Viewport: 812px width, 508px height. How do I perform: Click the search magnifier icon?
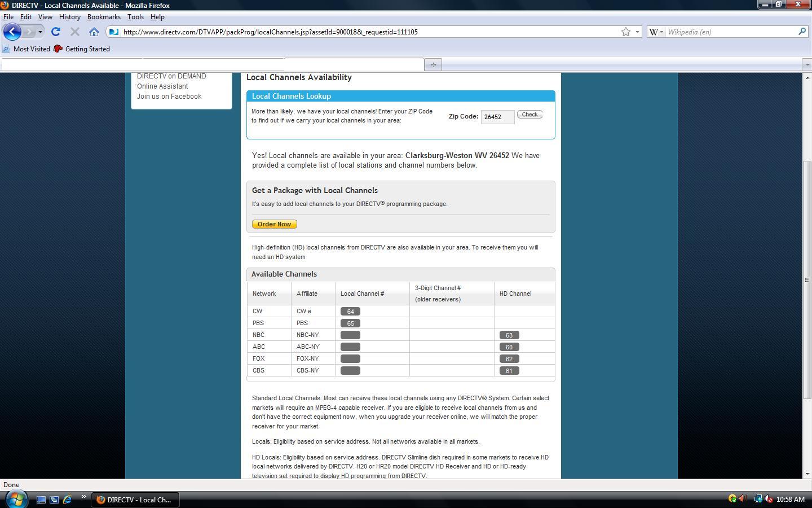802,32
